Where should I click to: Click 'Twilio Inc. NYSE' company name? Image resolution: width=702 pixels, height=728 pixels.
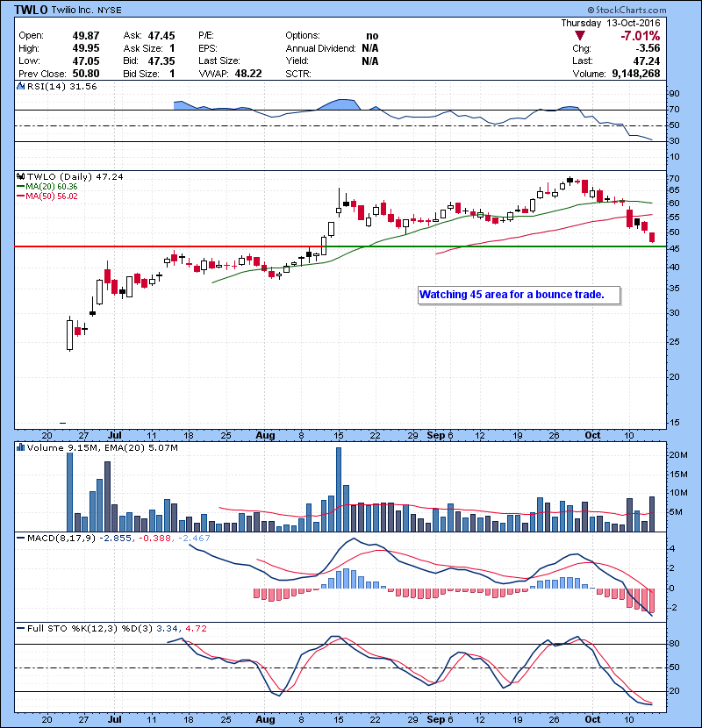(86, 10)
